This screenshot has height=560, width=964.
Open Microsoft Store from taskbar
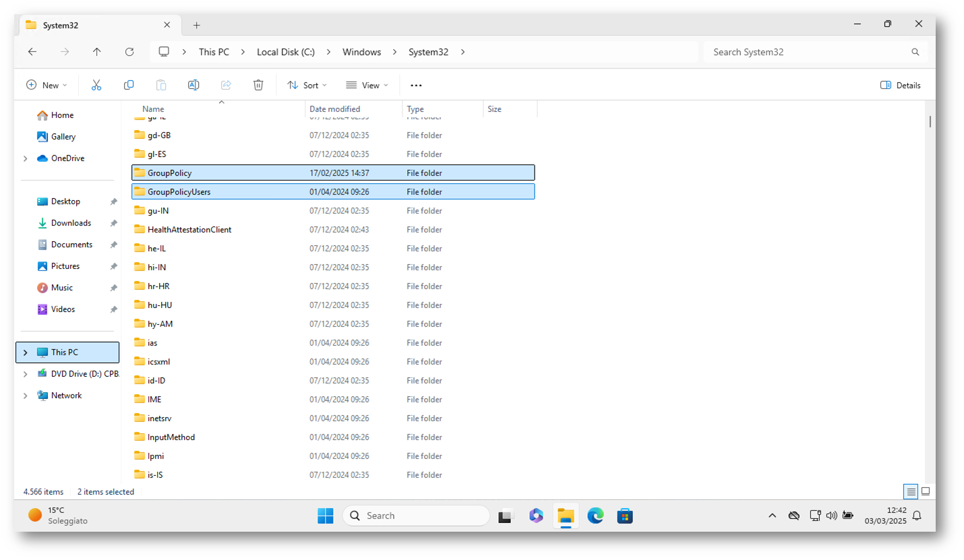(x=625, y=516)
